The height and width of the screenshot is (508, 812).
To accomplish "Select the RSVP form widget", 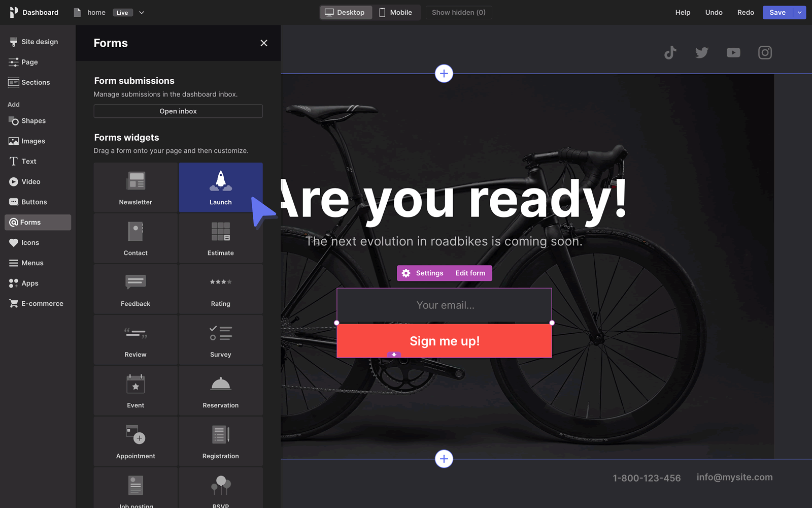I will point(221,488).
